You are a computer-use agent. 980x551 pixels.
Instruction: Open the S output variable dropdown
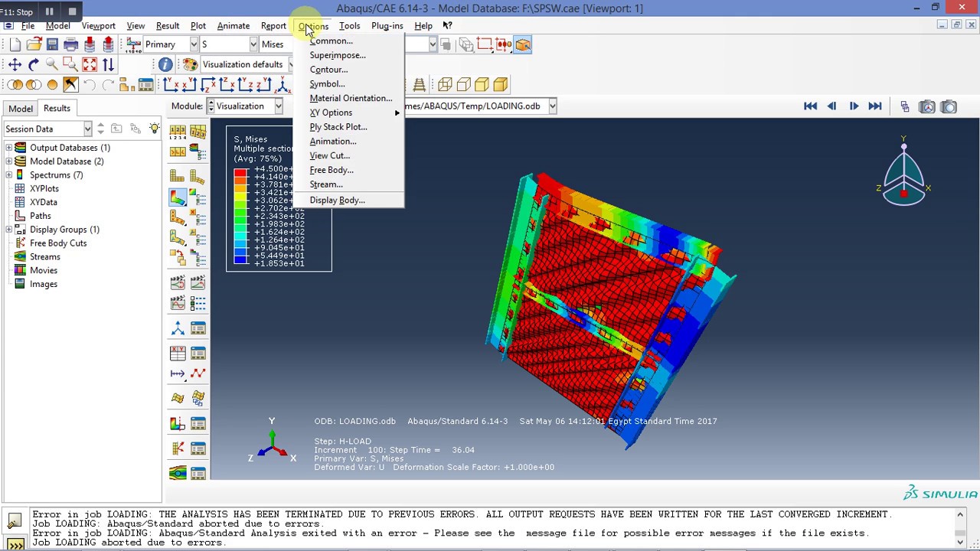253,44
